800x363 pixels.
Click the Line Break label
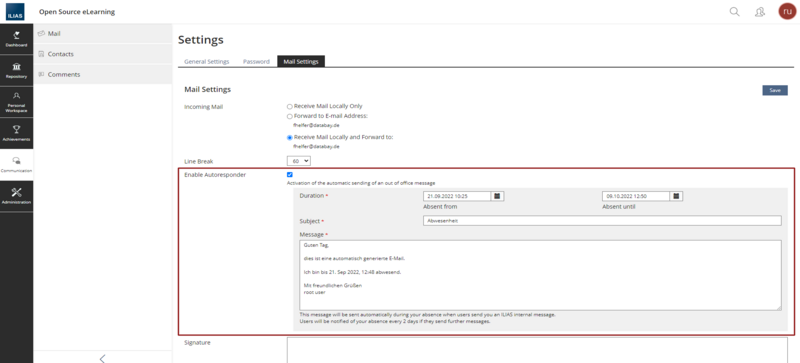[198, 161]
